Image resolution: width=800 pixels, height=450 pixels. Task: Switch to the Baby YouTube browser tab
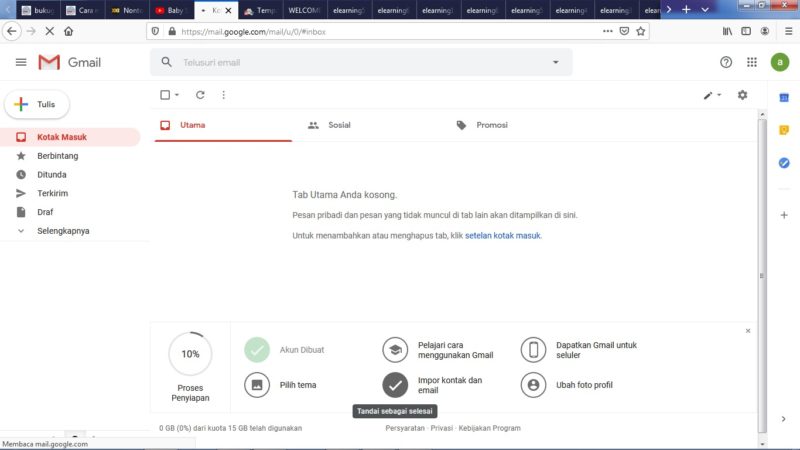pyautogui.click(x=171, y=10)
